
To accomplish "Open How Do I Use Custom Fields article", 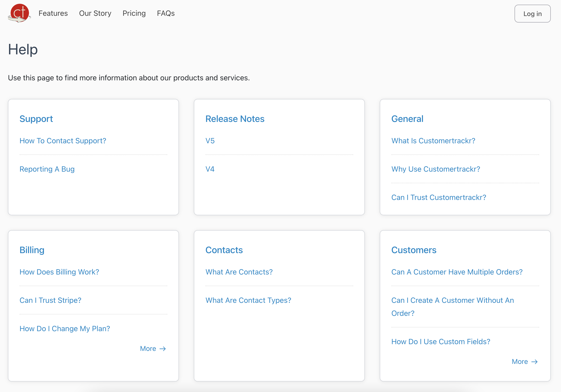I will (x=441, y=341).
